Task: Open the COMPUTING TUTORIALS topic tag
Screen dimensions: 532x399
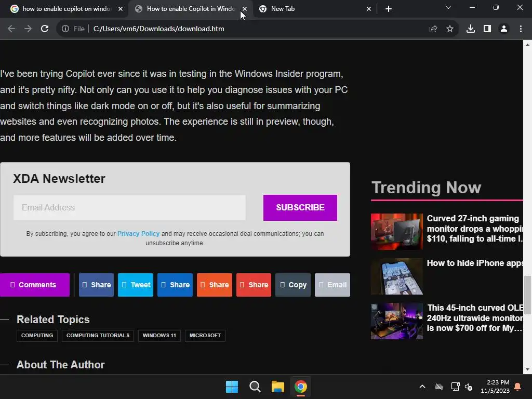Action: point(98,336)
